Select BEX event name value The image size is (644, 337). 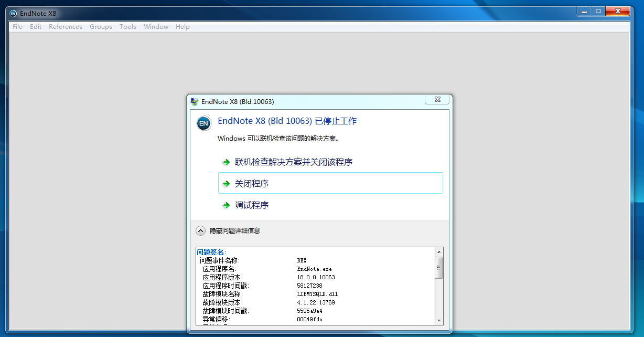pyautogui.click(x=302, y=260)
